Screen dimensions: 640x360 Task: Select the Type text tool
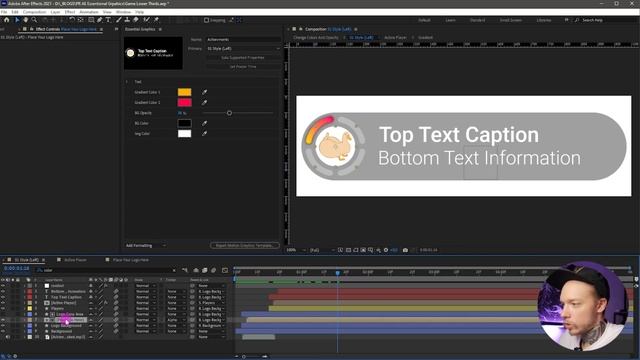108,20
